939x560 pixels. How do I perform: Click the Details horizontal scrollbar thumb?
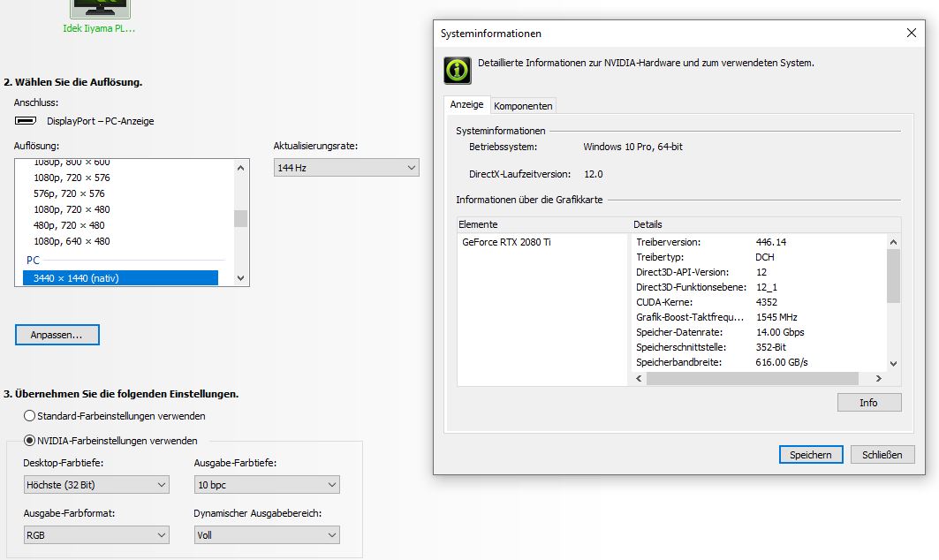(x=752, y=379)
